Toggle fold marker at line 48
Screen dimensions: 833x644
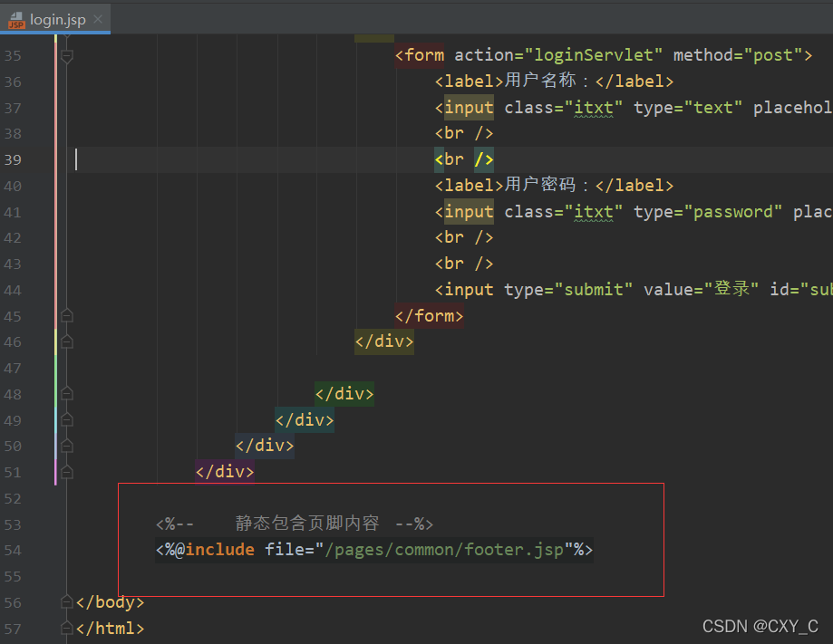click(x=67, y=393)
